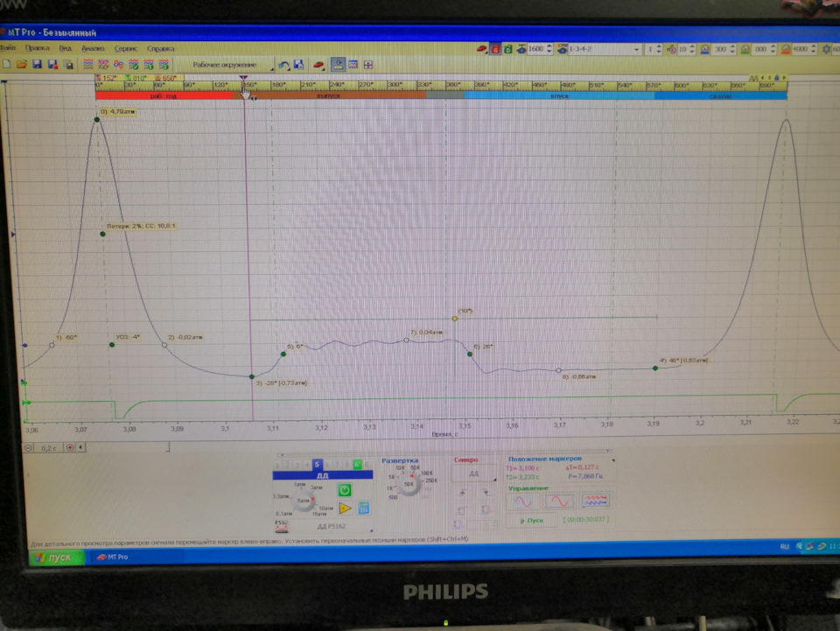Turn the pressure range knob 6атм
Screen dimensions: 840x631
click(x=304, y=501)
